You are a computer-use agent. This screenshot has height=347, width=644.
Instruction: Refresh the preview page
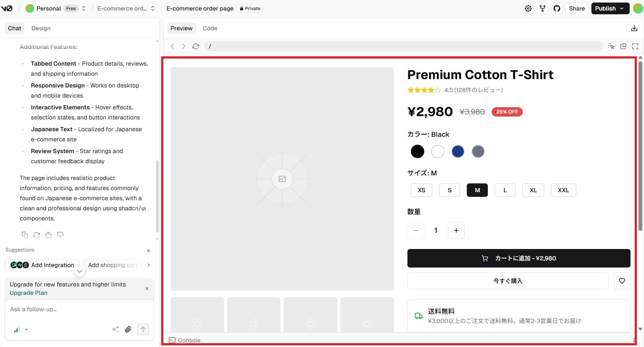point(196,46)
